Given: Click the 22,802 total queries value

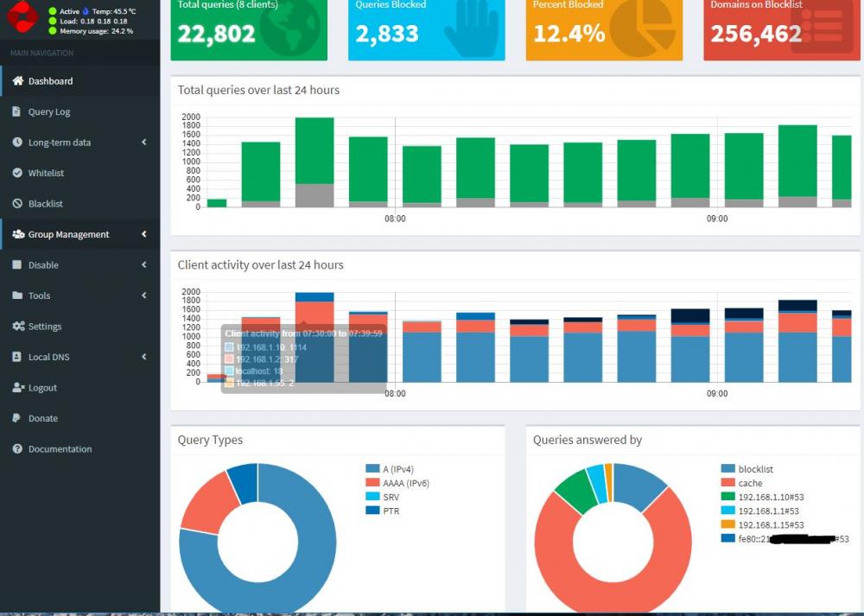Looking at the screenshot, I should [216, 34].
